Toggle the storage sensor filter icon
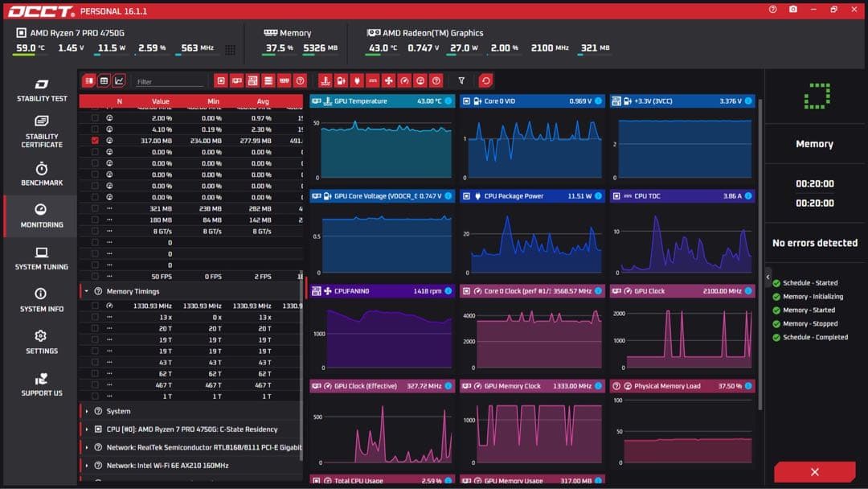Screen dimensions: 868x489 pyautogui.click(x=268, y=81)
